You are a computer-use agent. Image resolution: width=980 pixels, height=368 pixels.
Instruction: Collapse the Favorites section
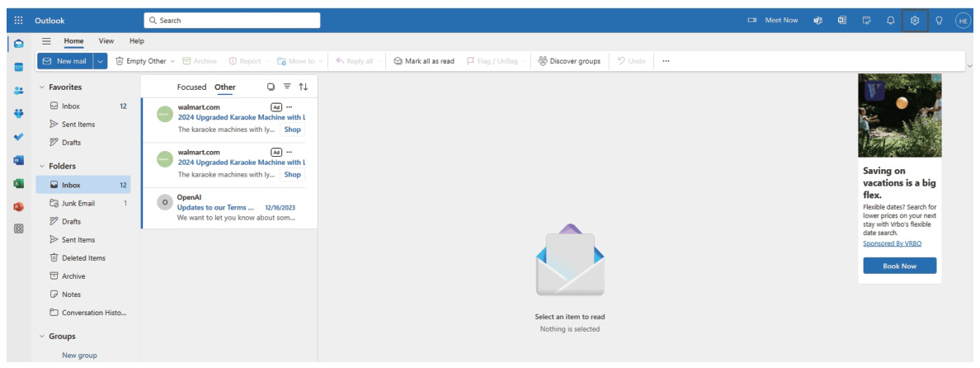click(x=42, y=87)
